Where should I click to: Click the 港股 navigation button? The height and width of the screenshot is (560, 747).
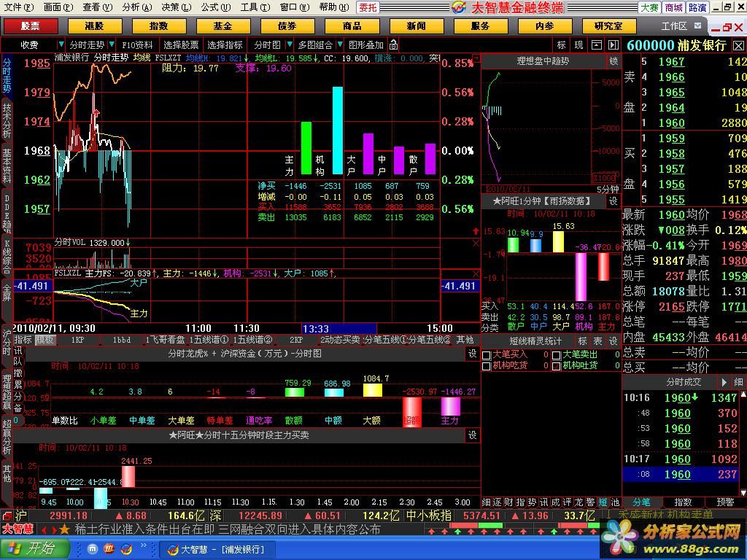(94, 26)
